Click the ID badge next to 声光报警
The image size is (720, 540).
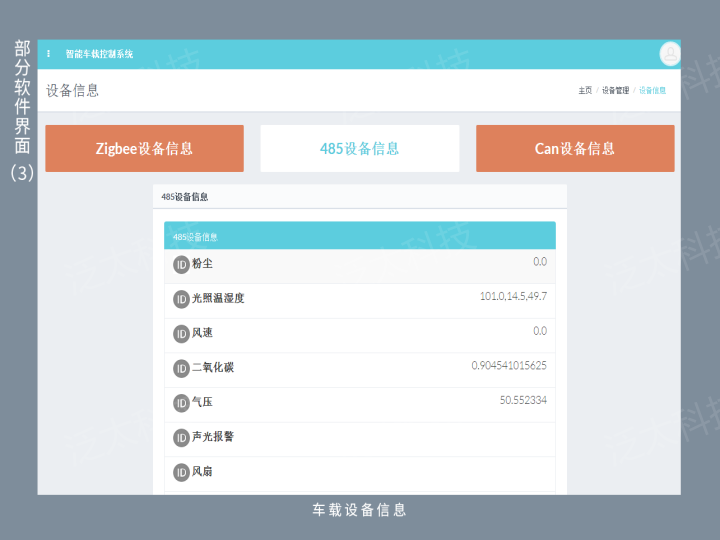[181, 437]
